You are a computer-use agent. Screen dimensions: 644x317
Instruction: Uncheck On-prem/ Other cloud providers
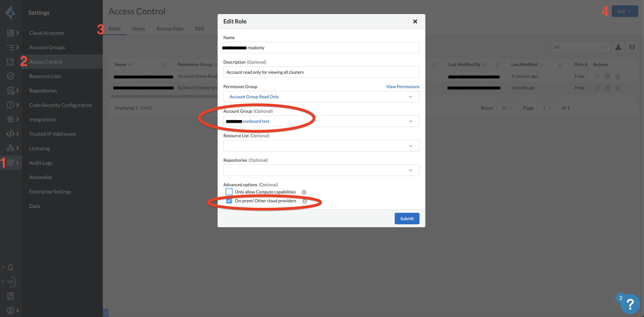[x=229, y=201]
